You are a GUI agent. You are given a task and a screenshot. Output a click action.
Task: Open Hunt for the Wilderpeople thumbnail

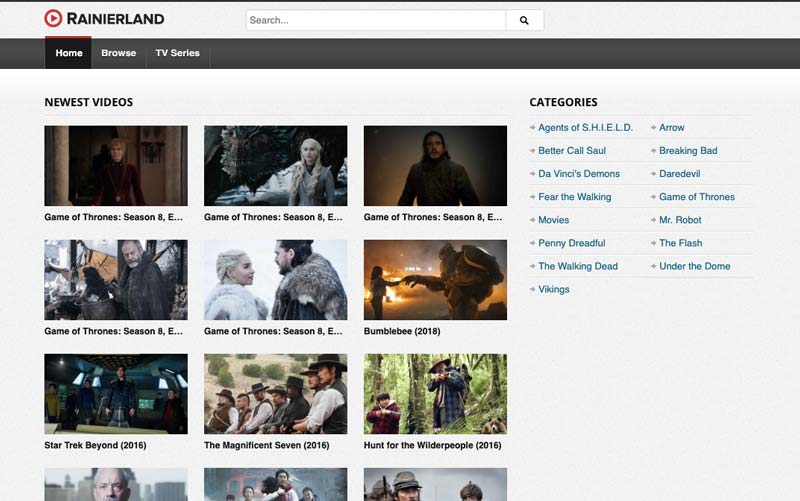click(x=435, y=394)
